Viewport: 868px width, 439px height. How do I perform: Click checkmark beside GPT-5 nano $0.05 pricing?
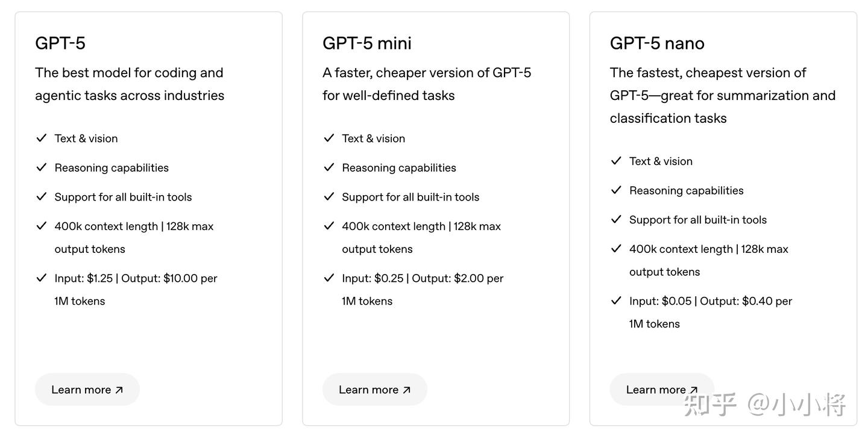pos(616,300)
